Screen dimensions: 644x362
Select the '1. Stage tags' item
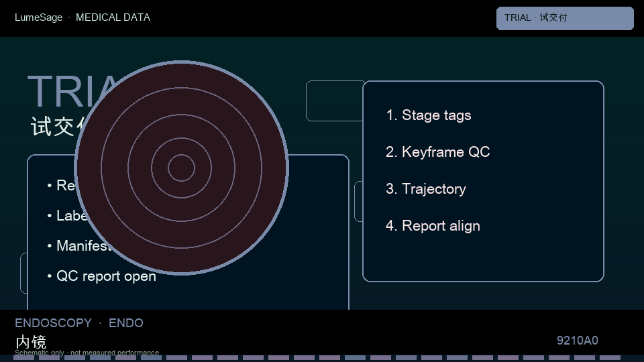point(429,115)
